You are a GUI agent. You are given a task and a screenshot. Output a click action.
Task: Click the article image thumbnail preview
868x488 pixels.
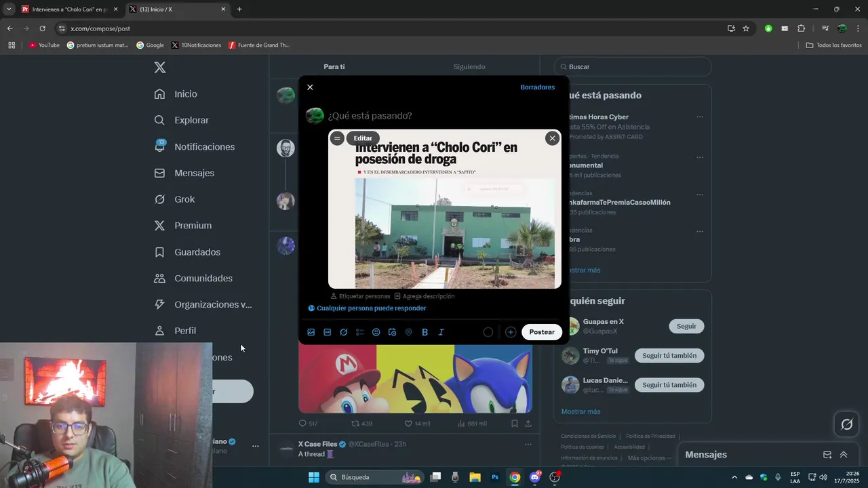click(x=445, y=209)
